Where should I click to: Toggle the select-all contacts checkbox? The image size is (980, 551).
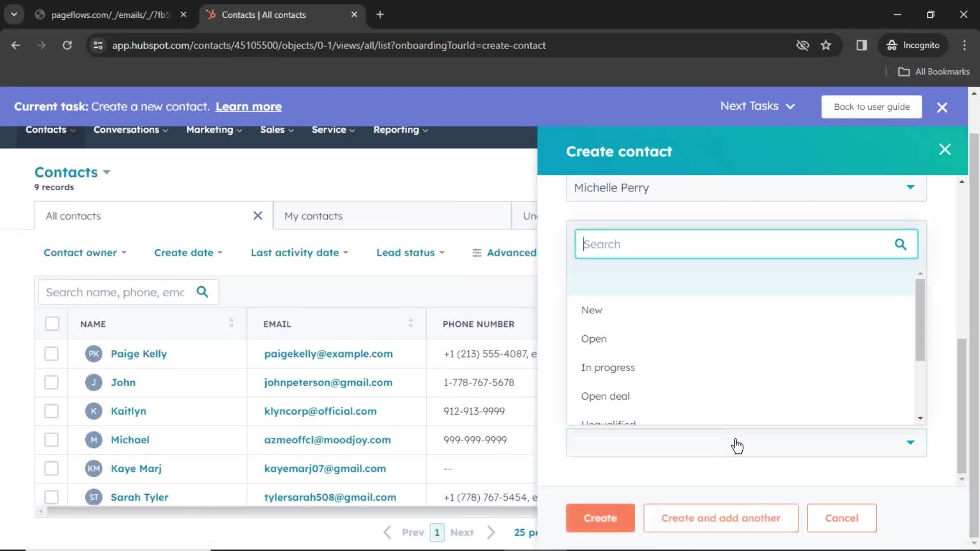pos(52,324)
